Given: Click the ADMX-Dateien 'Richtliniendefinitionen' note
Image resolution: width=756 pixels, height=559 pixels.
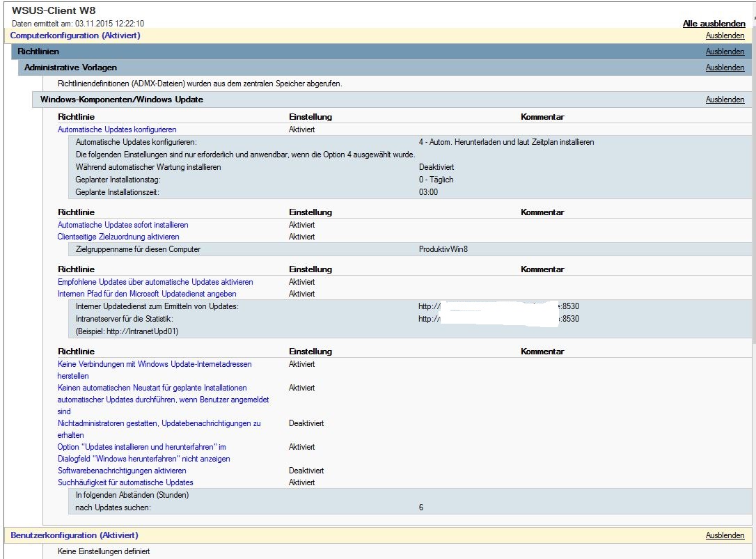Looking at the screenshot, I should (200, 84).
